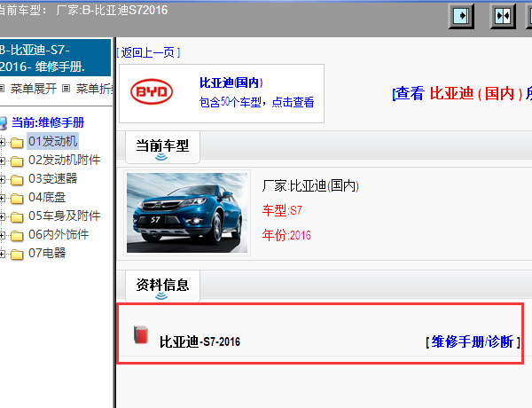532x408 pixels.
Task: Expand the 01发动机 tree node
Action: [x=2, y=142]
